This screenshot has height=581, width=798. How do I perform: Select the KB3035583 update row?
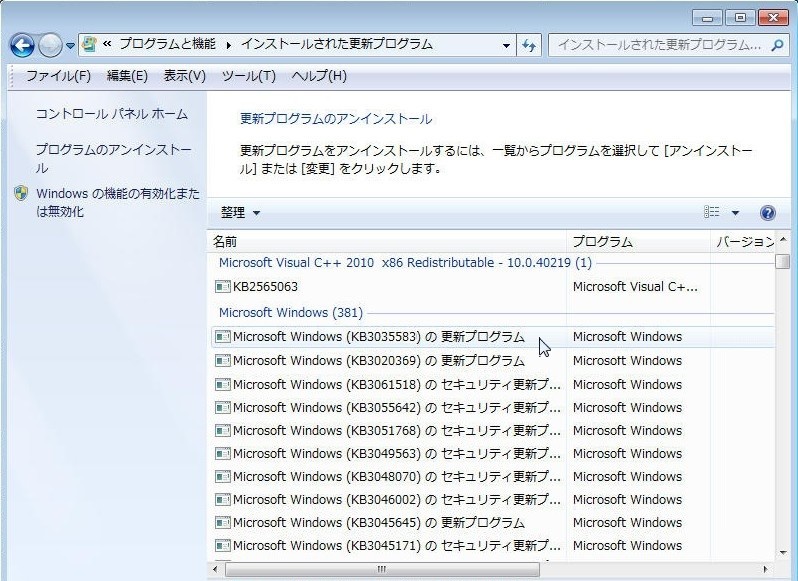point(492,336)
